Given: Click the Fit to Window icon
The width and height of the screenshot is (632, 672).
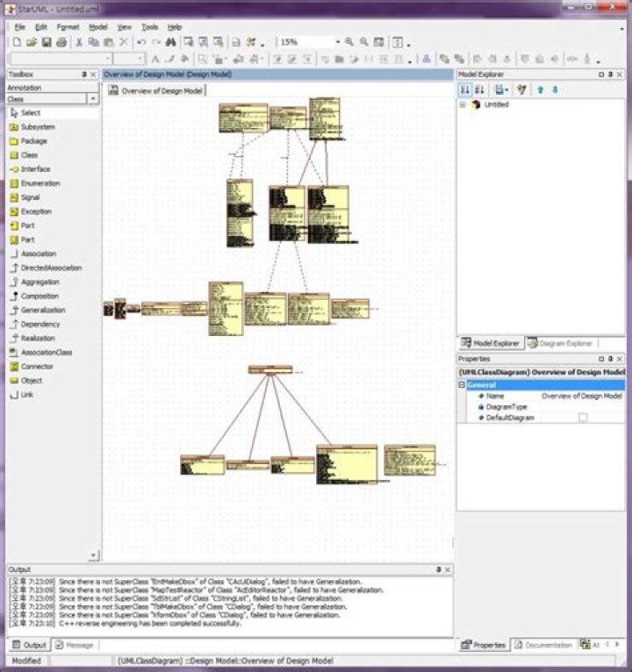Looking at the screenshot, I should pyautogui.click(x=378, y=42).
